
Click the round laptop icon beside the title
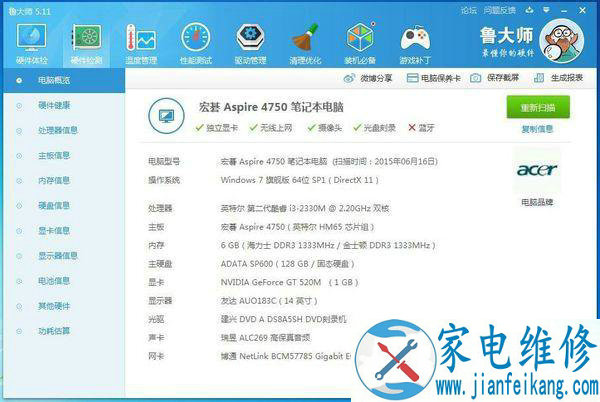(166, 116)
